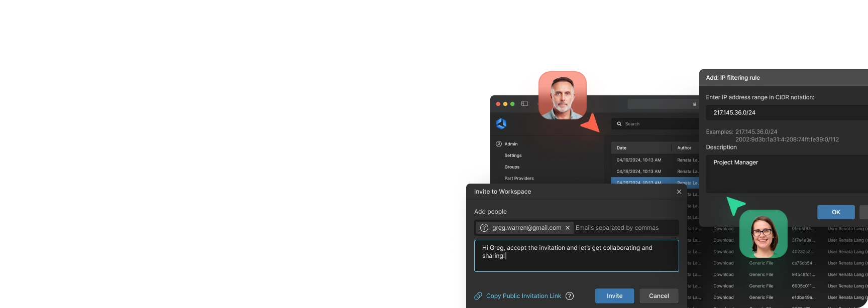Click the Description field containing Project Manager
Viewport: 868px width, 308px height.
(x=787, y=174)
